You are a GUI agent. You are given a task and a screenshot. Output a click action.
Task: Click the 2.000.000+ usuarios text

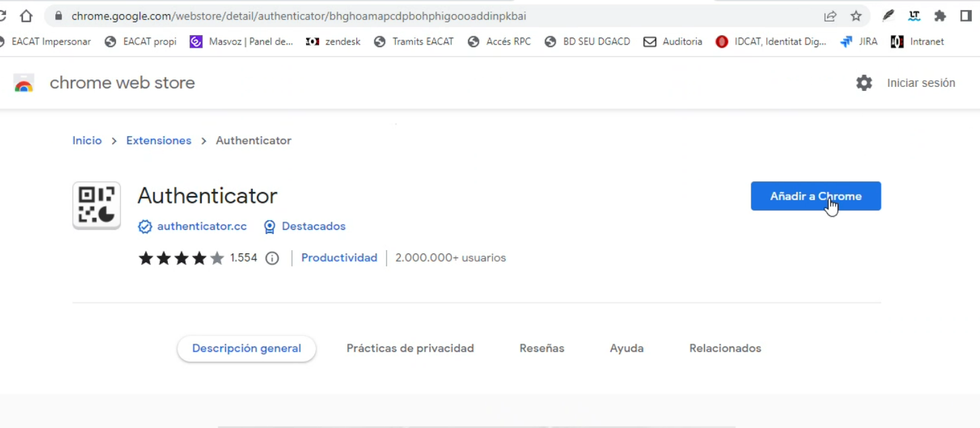(x=451, y=258)
